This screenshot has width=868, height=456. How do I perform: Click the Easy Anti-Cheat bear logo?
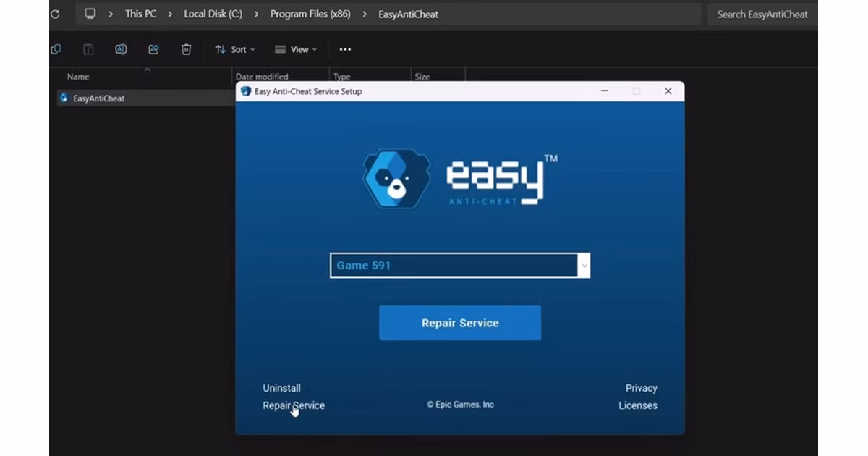pyautogui.click(x=396, y=179)
